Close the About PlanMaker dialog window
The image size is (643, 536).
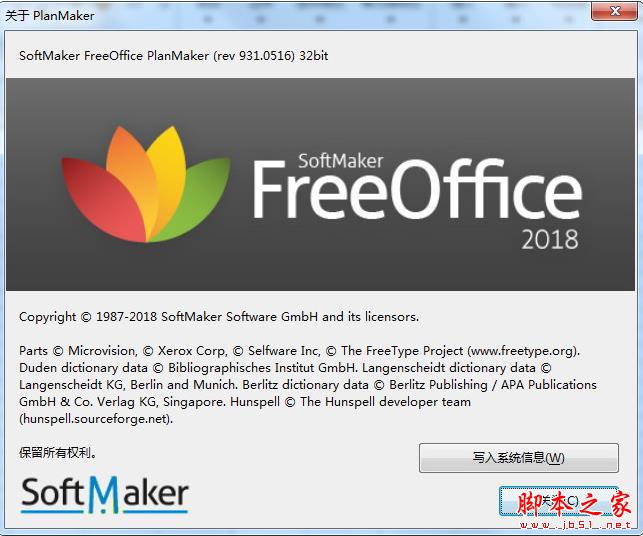(x=614, y=11)
